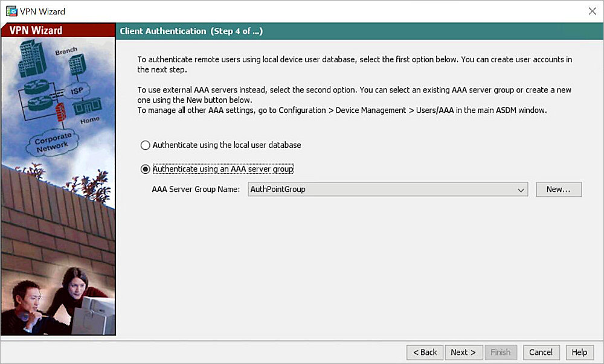Image resolution: width=604 pixels, height=364 pixels.
Task: Proceed using the Next > button
Action: pos(463,352)
